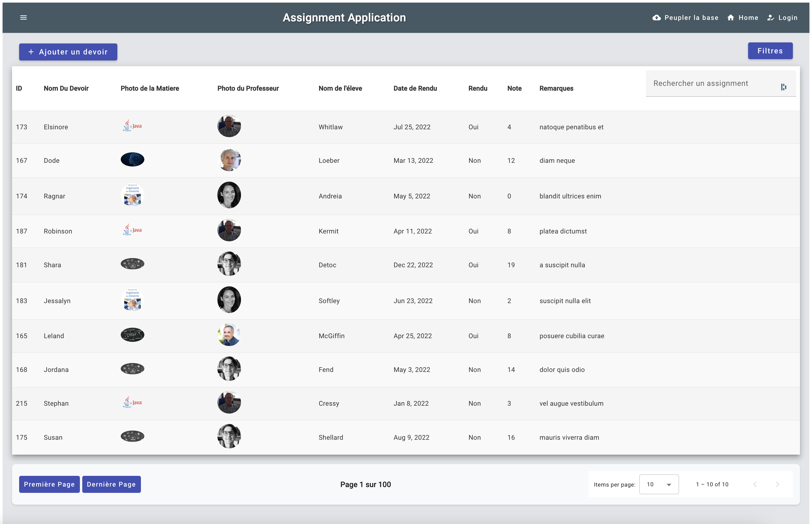The width and height of the screenshot is (812, 524).
Task: Click the Filtres button
Action: pyautogui.click(x=770, y=50)
